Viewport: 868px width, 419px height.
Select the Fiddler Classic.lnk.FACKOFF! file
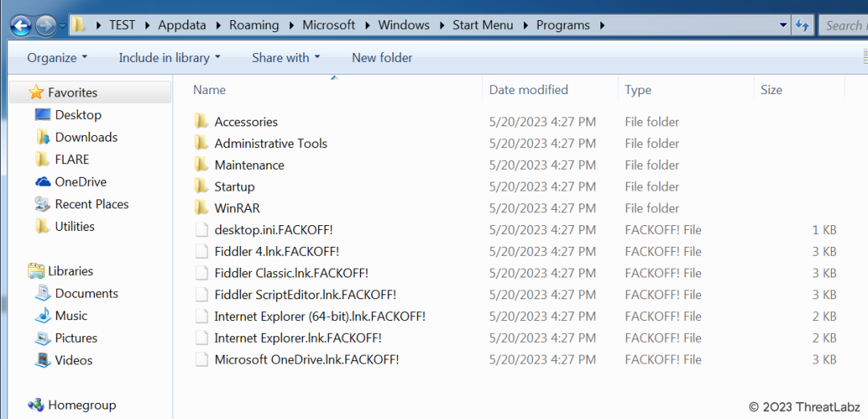[x=291, y=273]
